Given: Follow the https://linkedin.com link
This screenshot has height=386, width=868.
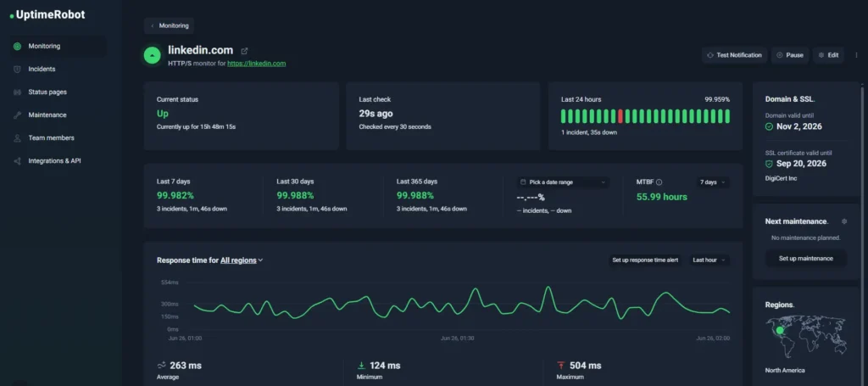Looking at the screenshot, I should pyautogui.click(x=256, y=64).
